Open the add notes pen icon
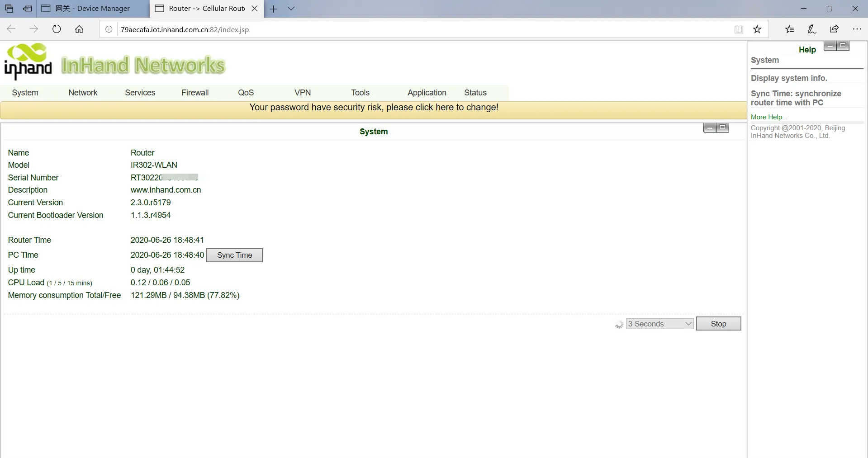Screen dimensions: 868x458 812,29
